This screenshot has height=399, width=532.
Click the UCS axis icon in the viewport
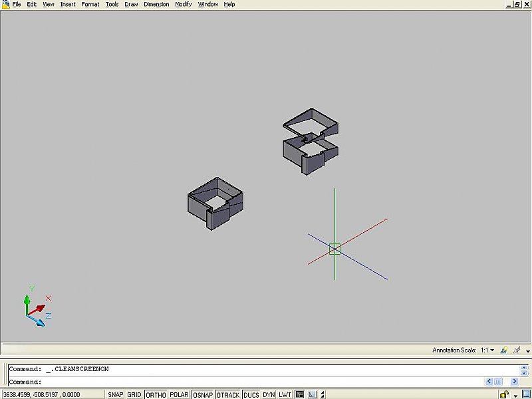tap(37, 307)
